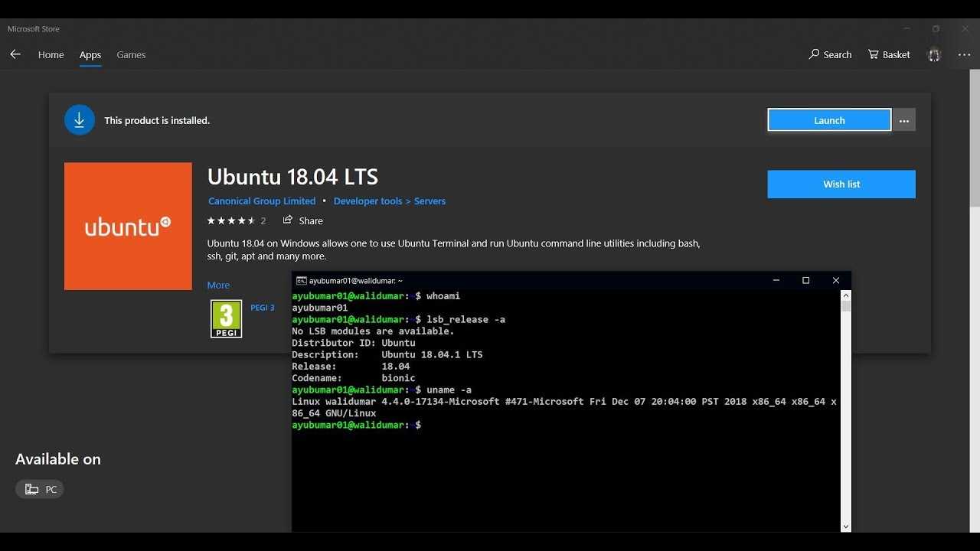Click the PC availability chip

click(40, 489)
